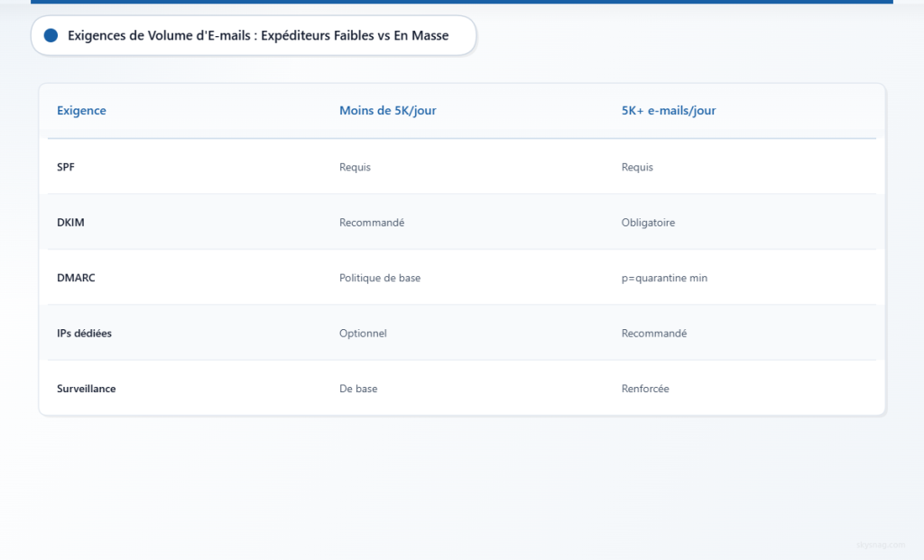The height and width of the screenshot is (560, 924).
Task: Select the Optionnel cell in IPs dédiées row
Action: (363, 333)
